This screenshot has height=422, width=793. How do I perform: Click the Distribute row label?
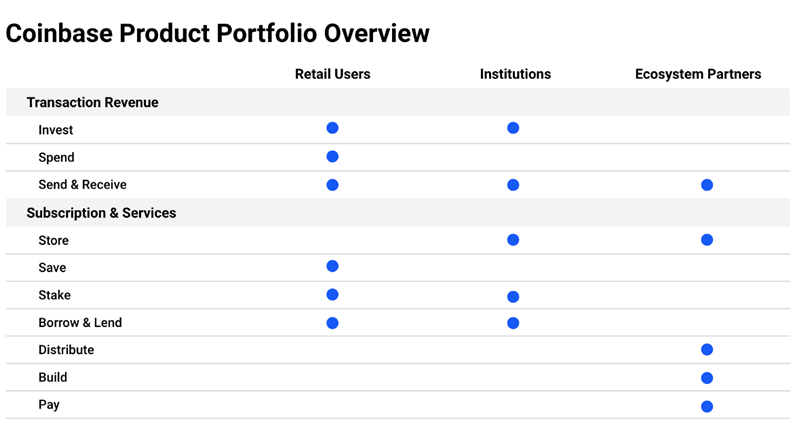pyautogui.click(x=66, y=350)
